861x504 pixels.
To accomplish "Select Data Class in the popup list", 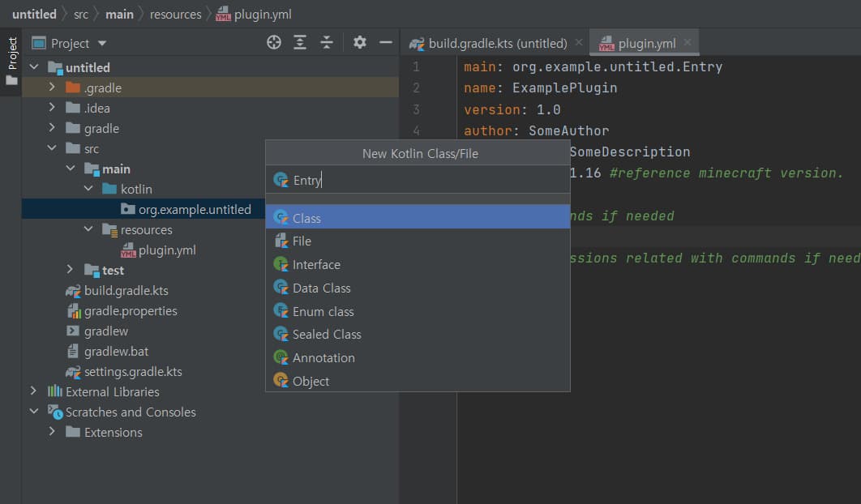I will pos(321,288).
